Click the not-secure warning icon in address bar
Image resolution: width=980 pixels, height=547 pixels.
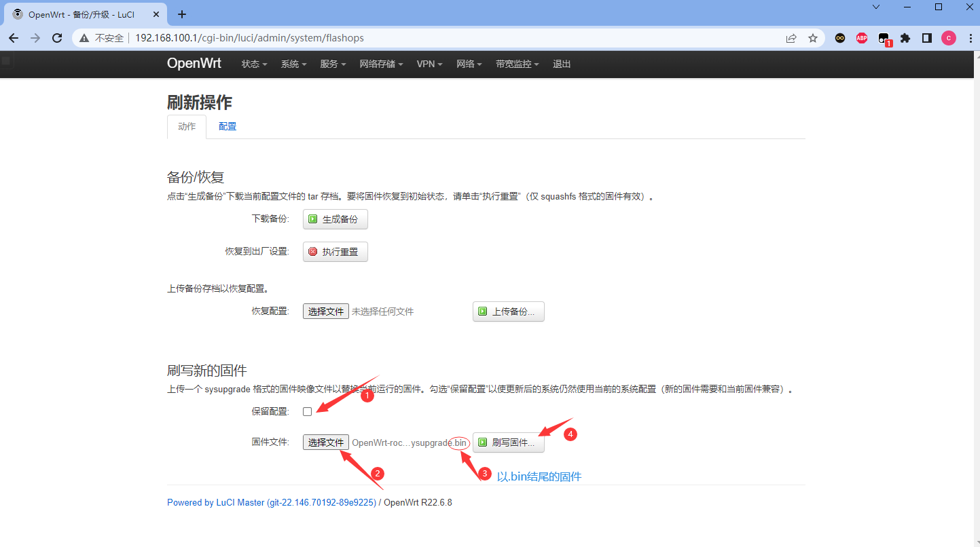tap(84, 38)
